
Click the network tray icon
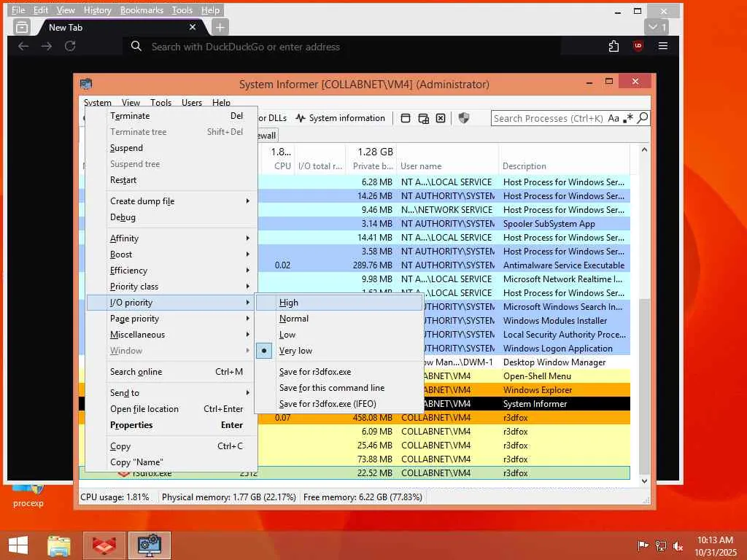click(660, 545)
